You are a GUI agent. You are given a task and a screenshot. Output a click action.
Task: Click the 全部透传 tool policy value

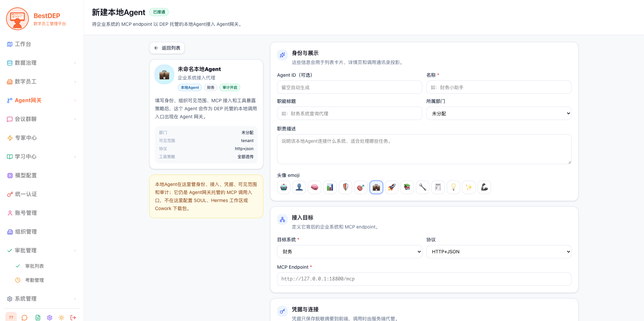(246, 157)
